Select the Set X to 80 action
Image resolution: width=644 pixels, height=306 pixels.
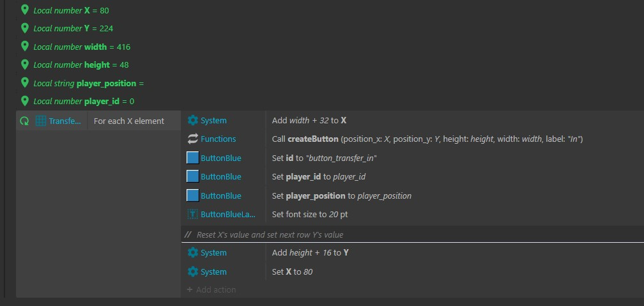[292, 272]
